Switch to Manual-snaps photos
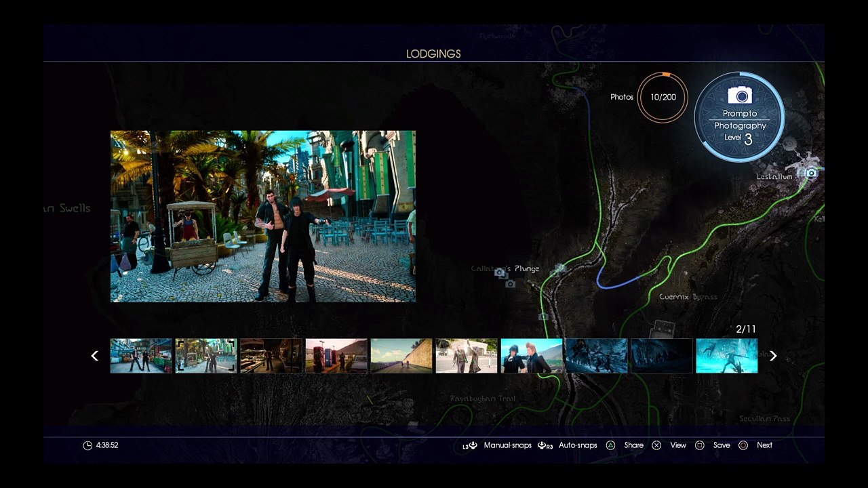The image size is (868, 488). 508,445
